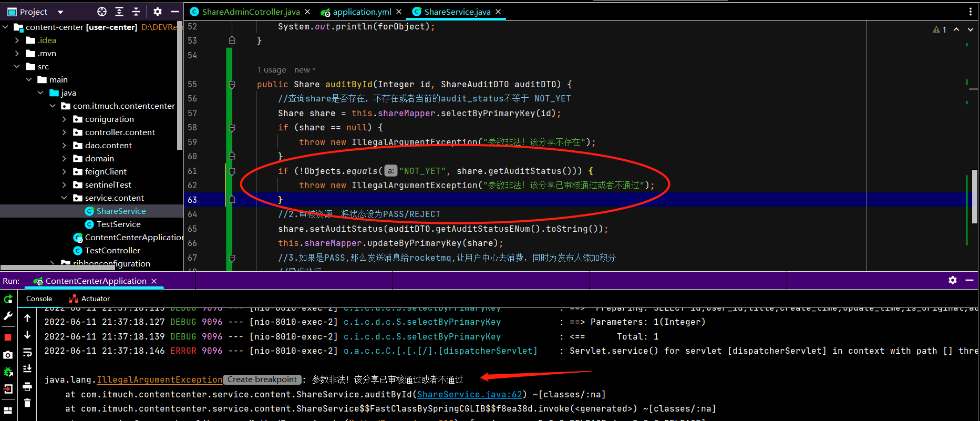980x421 pixels.
Task: Click Down the Stack Trace arrow
Action: (x=27, y=335)
